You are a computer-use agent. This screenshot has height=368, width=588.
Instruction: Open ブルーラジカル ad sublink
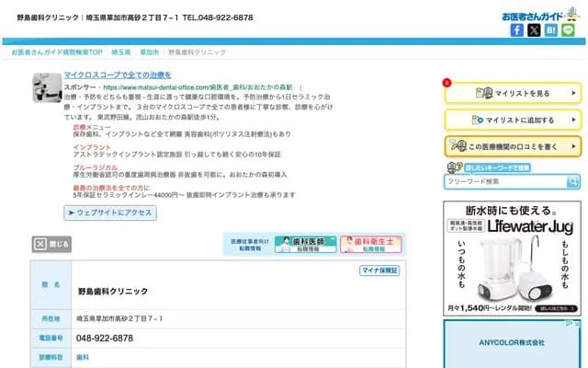point(96,167)
